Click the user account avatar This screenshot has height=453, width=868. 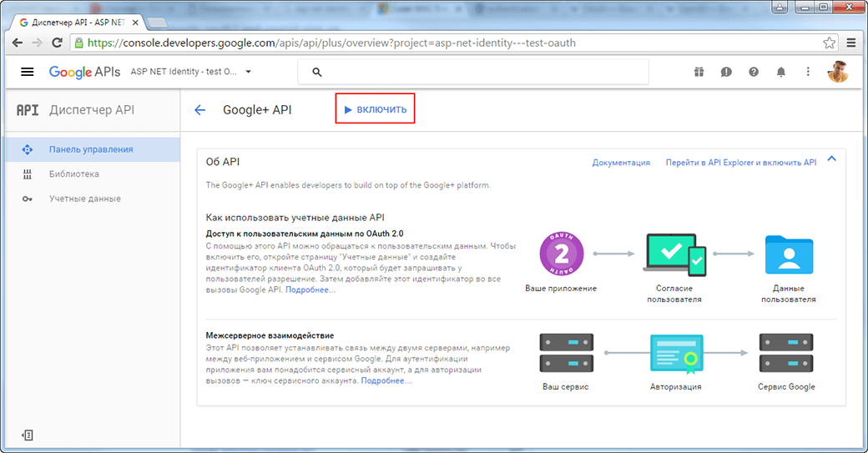point(838,72)
